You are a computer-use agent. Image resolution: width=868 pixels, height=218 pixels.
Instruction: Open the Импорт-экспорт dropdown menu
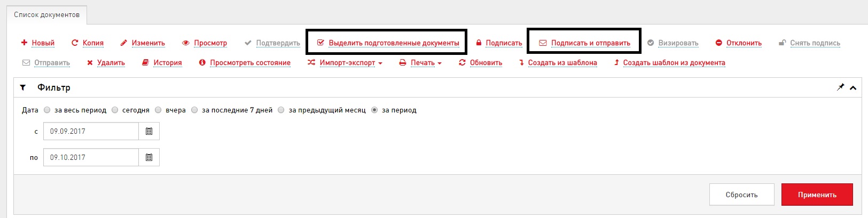point(351,62)
